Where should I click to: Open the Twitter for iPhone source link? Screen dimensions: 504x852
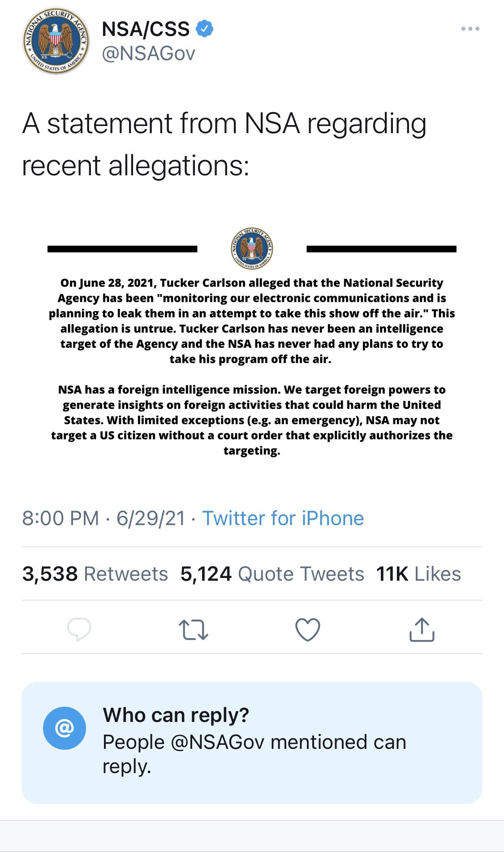click(283, 518)
